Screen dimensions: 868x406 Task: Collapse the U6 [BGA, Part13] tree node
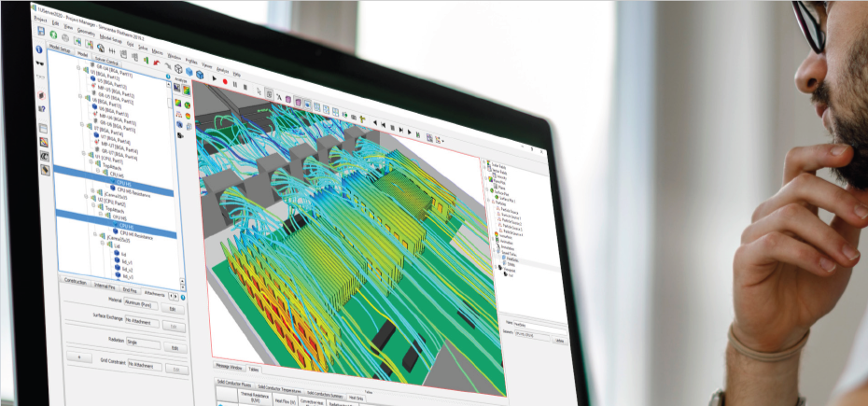(80, 96)
